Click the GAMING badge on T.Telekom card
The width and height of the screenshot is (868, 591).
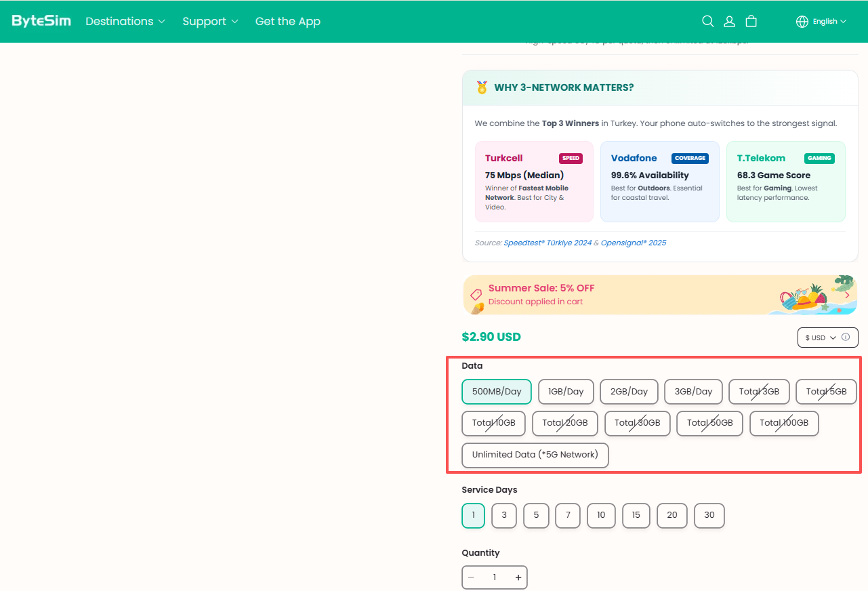(x=819, y=159)
